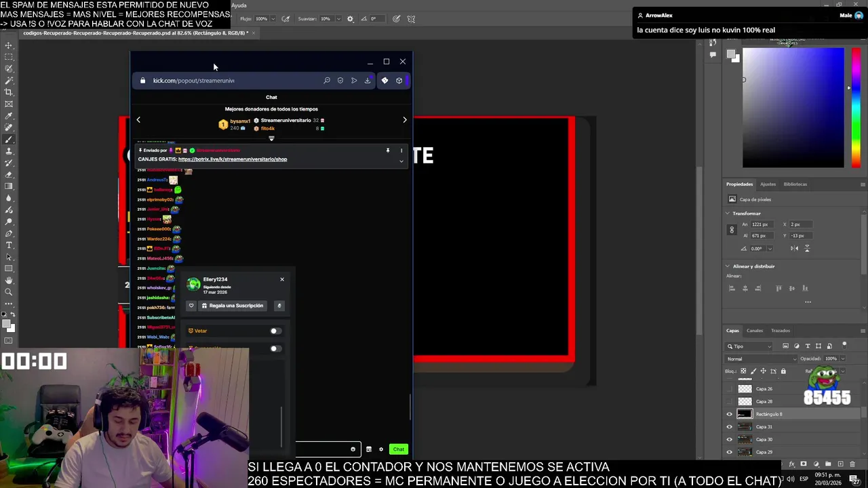Open emoji picker in chat input

tap(353, 449)
